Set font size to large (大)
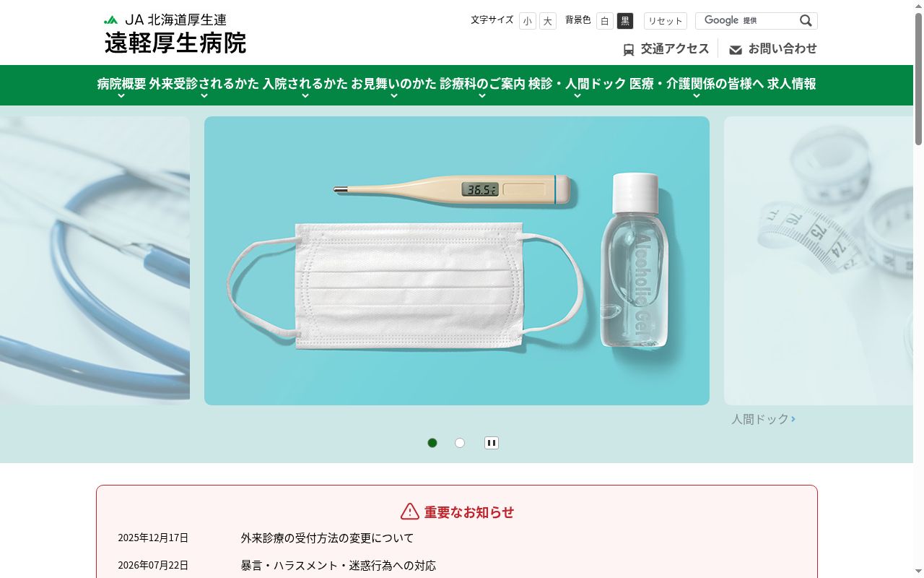This screenshot has width=924, height=578. pyautogui.click(x=548, y=21)
